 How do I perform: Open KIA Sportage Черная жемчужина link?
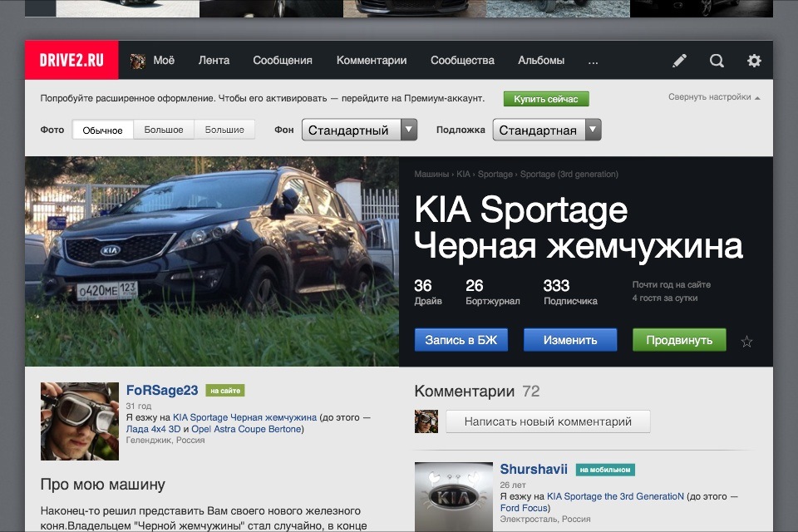coord(244,417)
